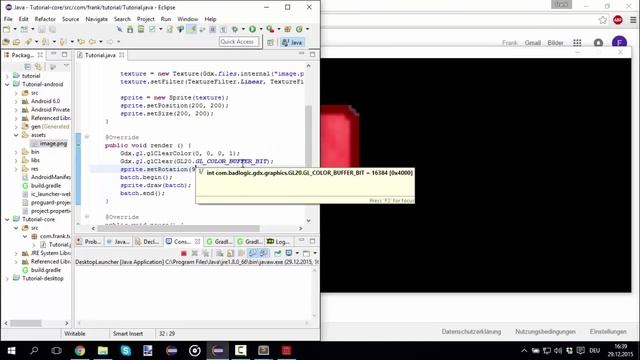This screenshot has height=360, width=640.
Task: Click the Clear Console icon
Action: pyautogui.click(x=220, y=253)
